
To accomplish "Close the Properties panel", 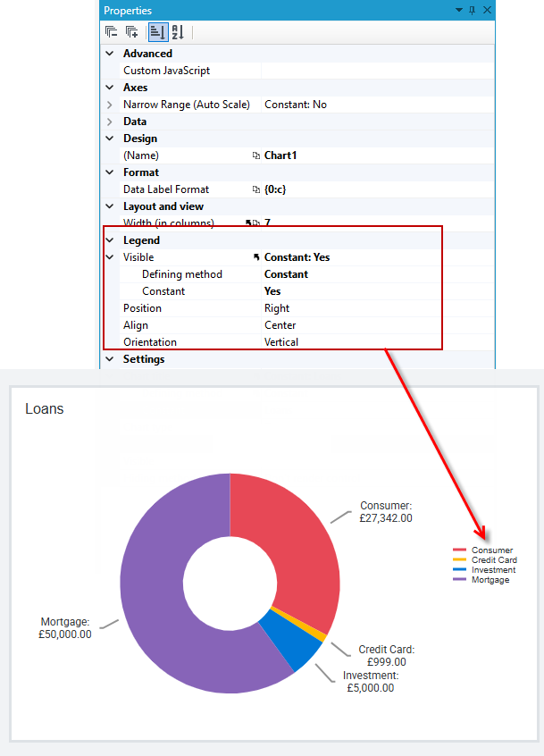I will (x=487, y=10).
